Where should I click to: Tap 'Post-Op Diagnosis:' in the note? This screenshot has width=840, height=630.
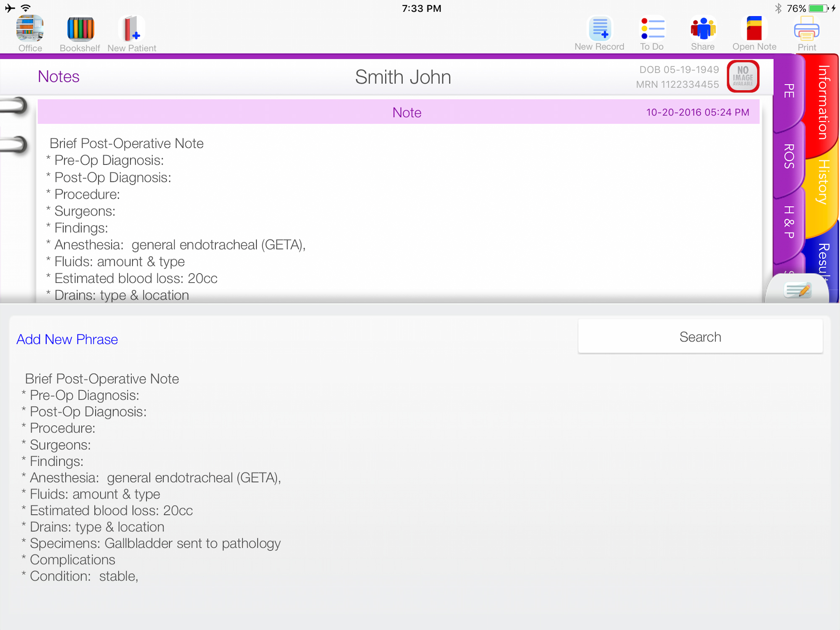tap(113, 178)
